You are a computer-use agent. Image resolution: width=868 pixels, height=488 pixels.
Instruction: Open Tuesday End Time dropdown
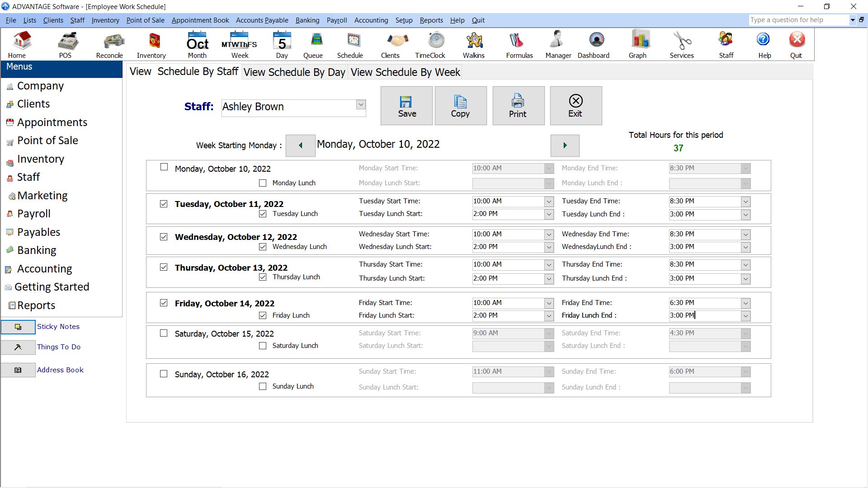pos(745,202)
